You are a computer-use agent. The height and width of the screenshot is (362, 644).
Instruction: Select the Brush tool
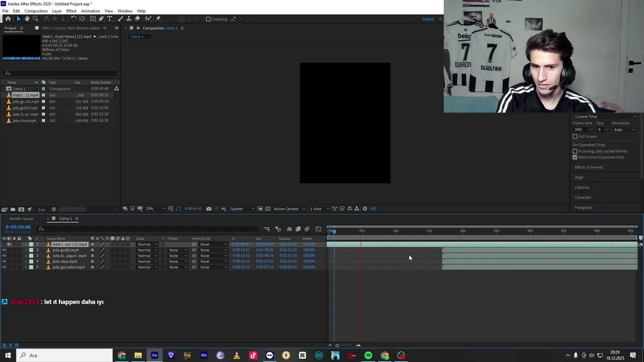pyautogui.click(x=120, y=19)
